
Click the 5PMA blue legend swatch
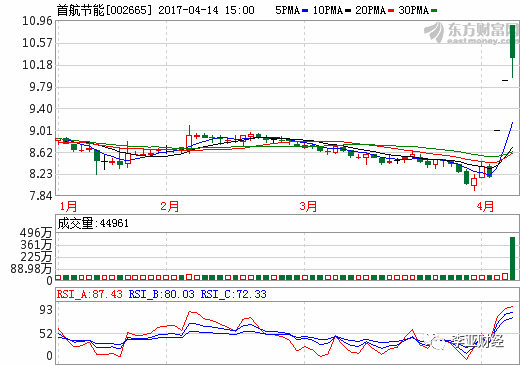pos(305,11)
